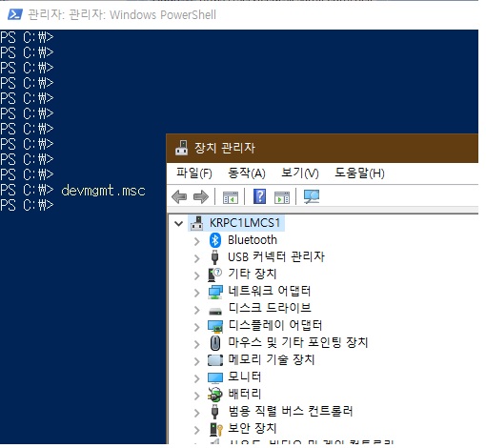
Task: Collapse the KRPC1LMCS1 root node
Action: [x=178, y=224]
